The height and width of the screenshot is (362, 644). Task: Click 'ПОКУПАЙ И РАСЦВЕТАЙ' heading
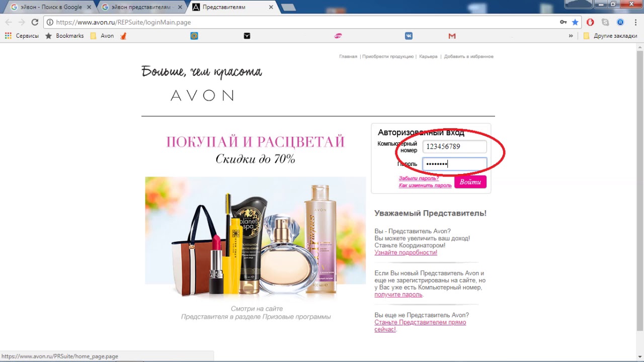pos(256,142)
